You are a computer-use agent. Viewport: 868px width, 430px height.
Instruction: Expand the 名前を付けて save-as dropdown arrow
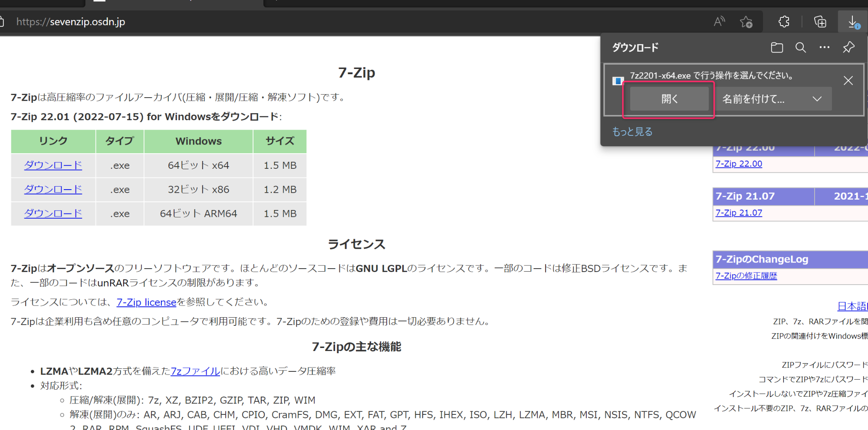click(817, 99)
